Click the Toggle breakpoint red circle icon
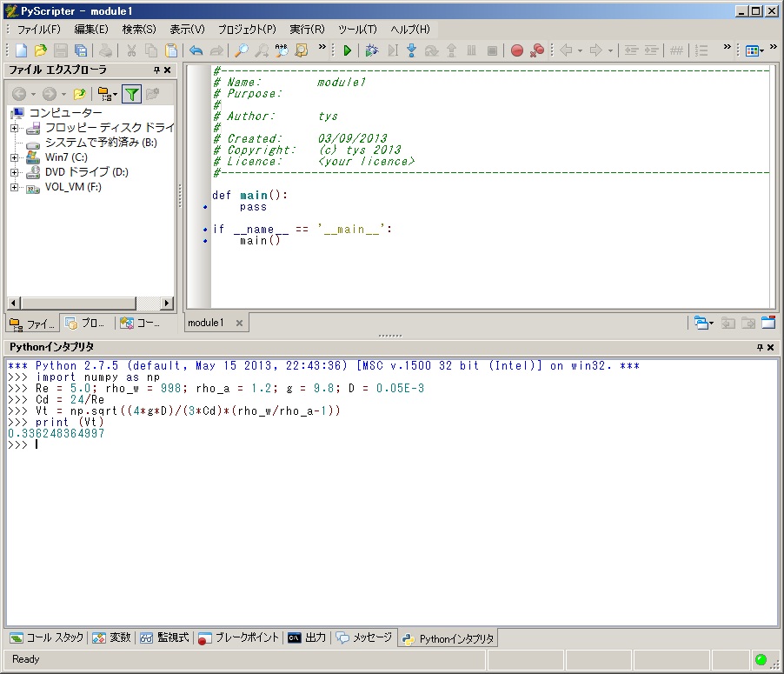 pyautogui.click(x=517, y=50)
